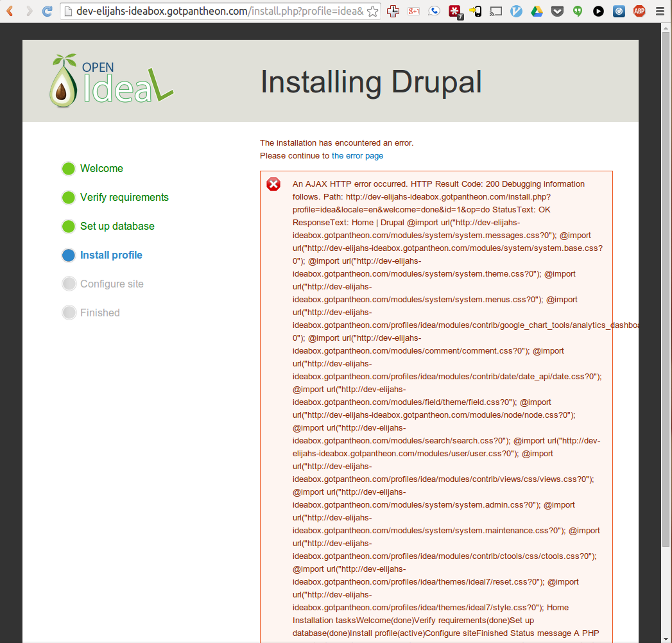Click the Google +1 extension button
The image size is (672, 643).
pyautogui.click(x=413, y=11)
